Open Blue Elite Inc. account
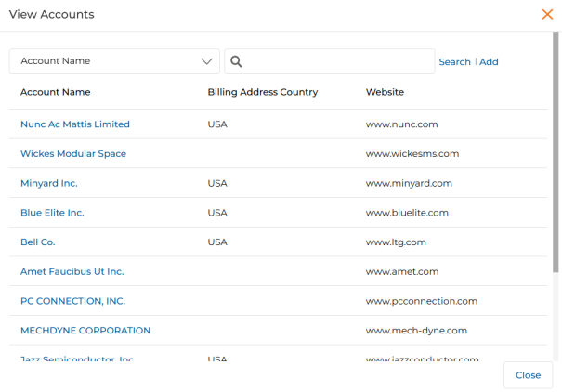Viewport: 562px width, 392px height. 52,213
